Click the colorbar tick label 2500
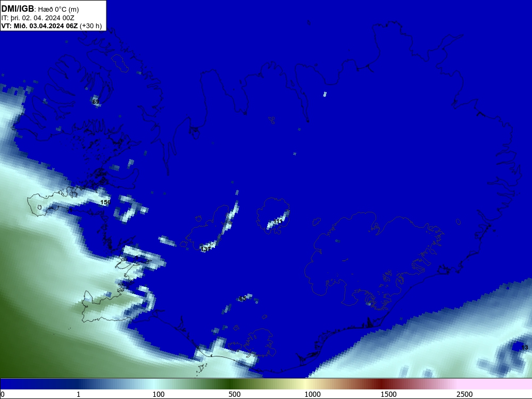This screenshot has height=399, width=532. tap(464, 394)
